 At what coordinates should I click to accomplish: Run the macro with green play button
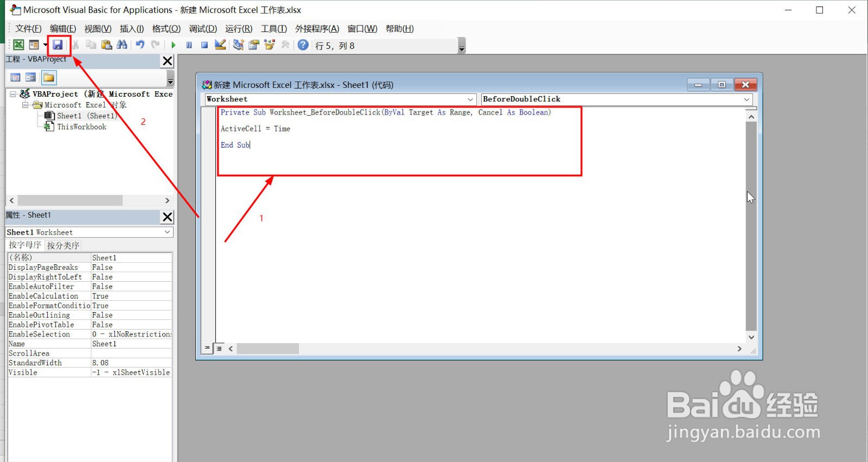coord(174,45)
